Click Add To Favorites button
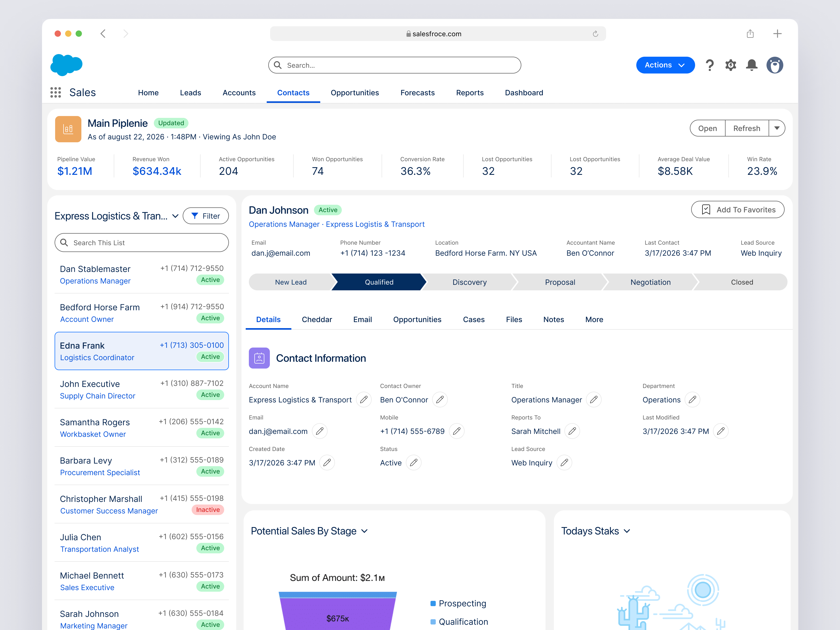Screen dimensions: 840x630 pyautogui.click(x=737, y=210)
